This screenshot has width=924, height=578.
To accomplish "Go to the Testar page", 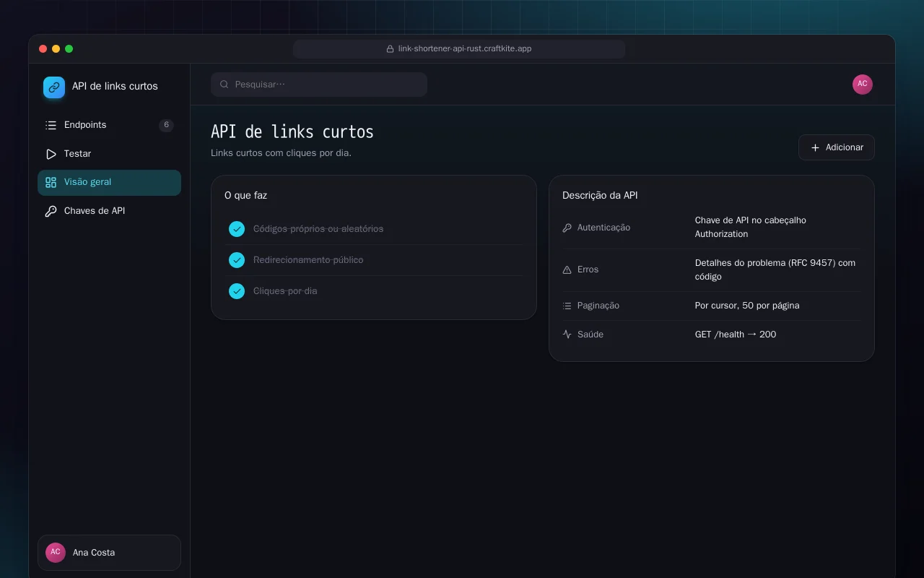I will click(109, 154).
